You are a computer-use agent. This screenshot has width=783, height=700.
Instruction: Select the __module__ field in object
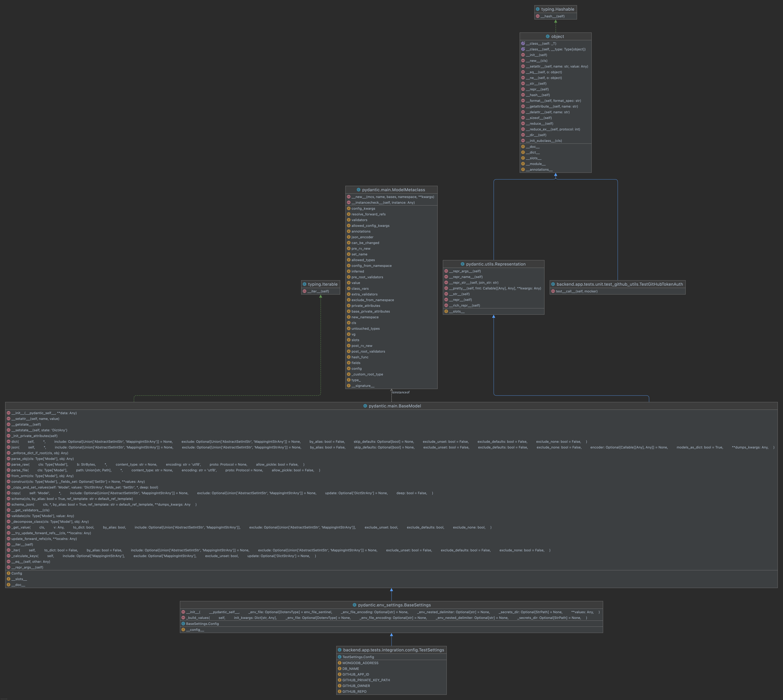tap(536, 164)
